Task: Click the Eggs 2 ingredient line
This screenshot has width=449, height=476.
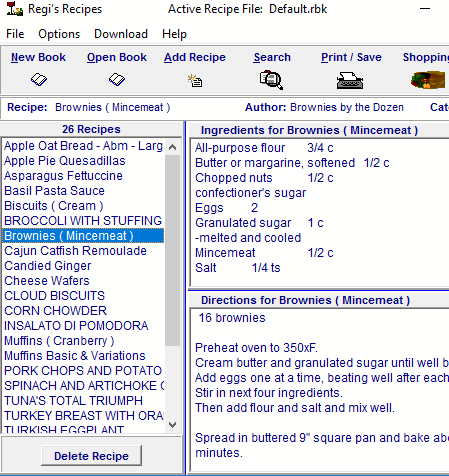Action: pyautogui.click(x=226, y=208)
